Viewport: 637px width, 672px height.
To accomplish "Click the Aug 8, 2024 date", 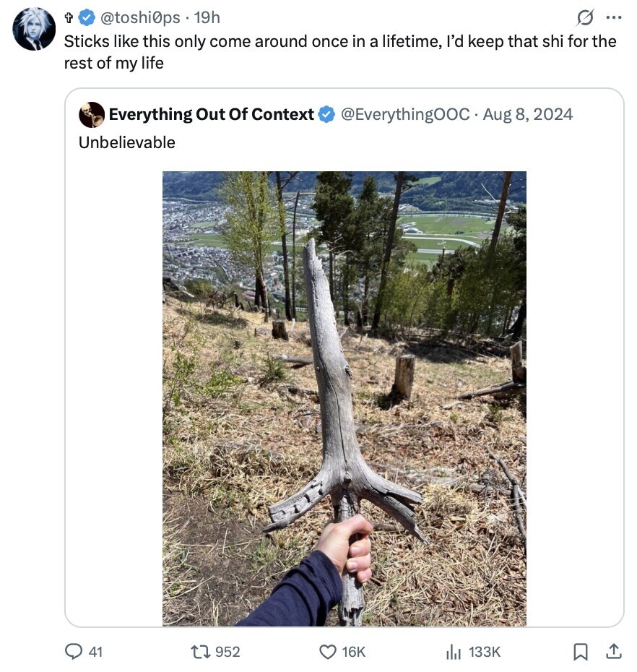I will [x=528, y=114].
